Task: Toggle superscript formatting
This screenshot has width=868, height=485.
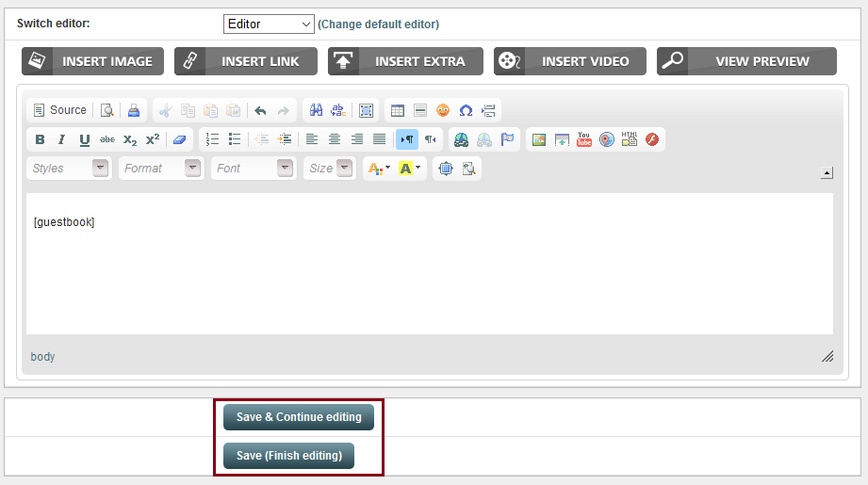Action: coord(153,139)
